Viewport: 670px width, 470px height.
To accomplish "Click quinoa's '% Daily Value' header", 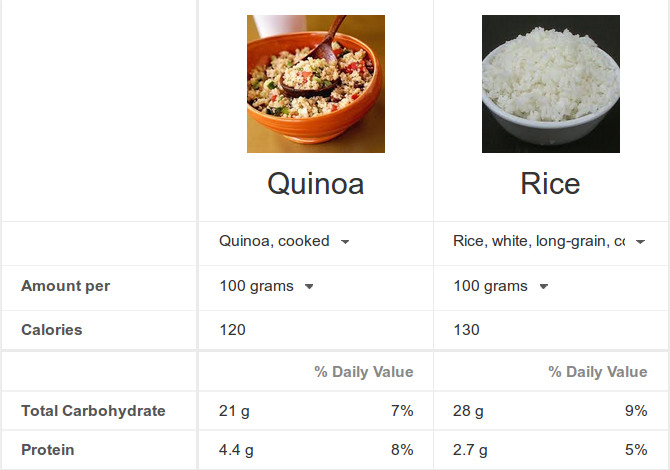I will (364, 372).
